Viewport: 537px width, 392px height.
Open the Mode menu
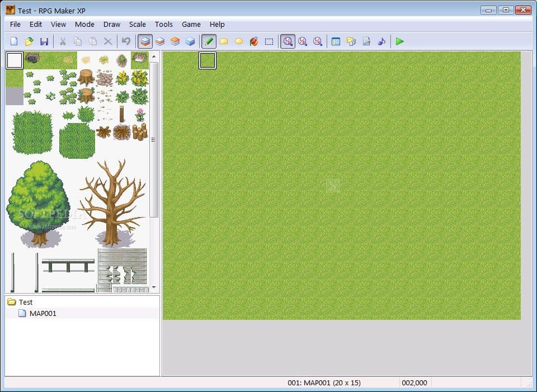[84, 24]
